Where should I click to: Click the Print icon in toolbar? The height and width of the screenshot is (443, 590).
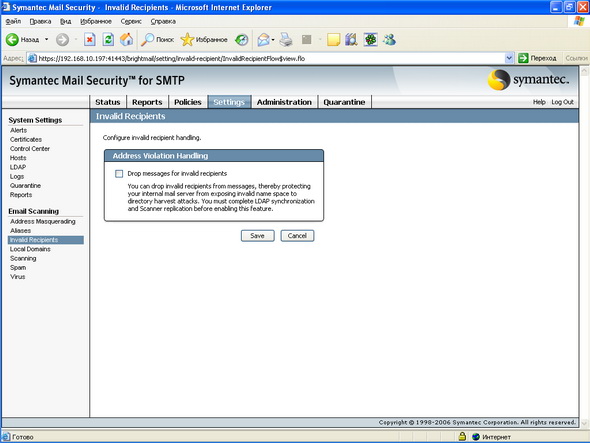(286, 40)
